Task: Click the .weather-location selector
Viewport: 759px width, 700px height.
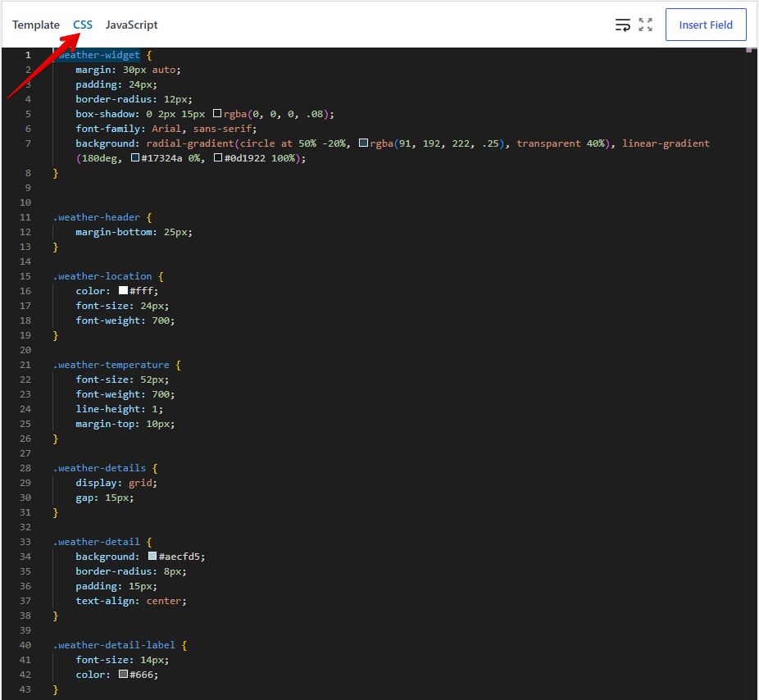Action: 102,276
